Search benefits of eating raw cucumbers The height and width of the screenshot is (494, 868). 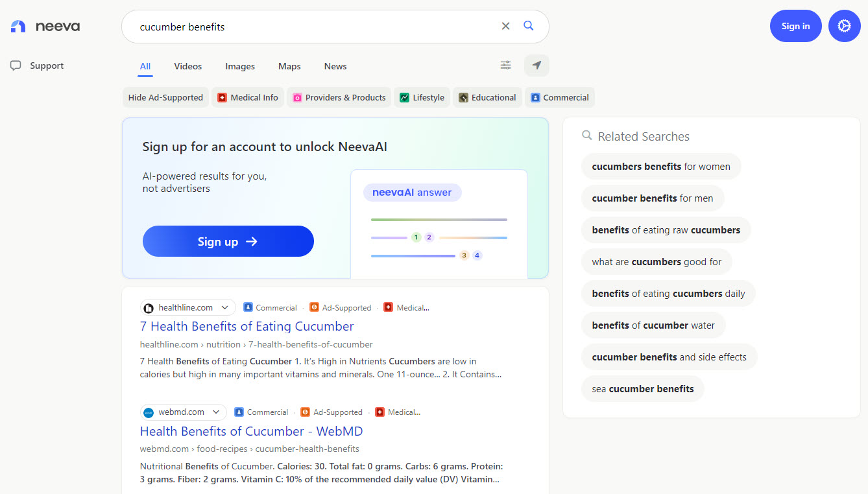point(666,230)
